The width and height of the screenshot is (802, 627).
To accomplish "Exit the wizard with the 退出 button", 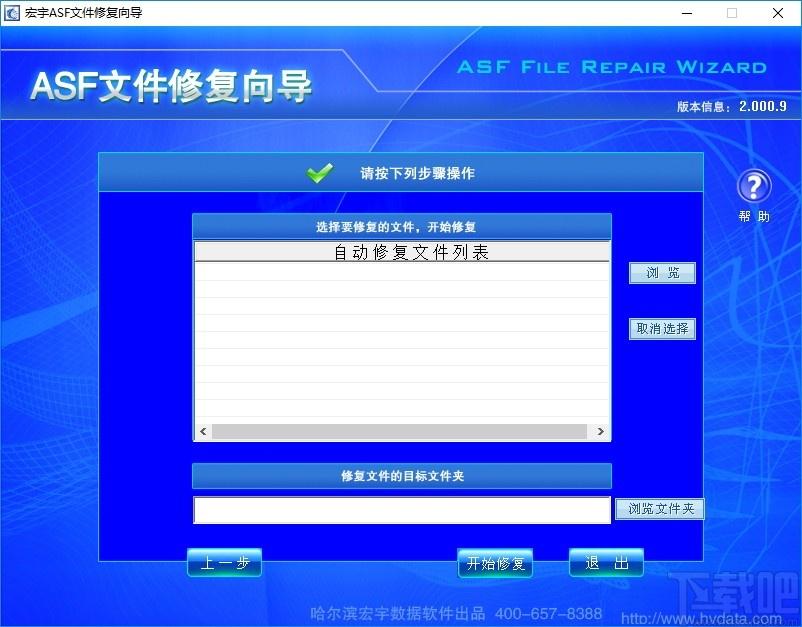I will [x=606, y=563].
